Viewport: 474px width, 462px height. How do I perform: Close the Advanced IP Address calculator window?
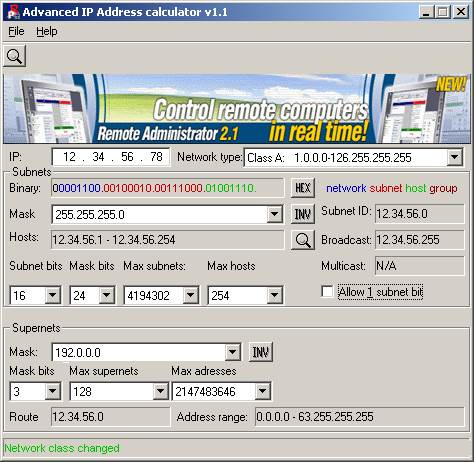[461, 12]
